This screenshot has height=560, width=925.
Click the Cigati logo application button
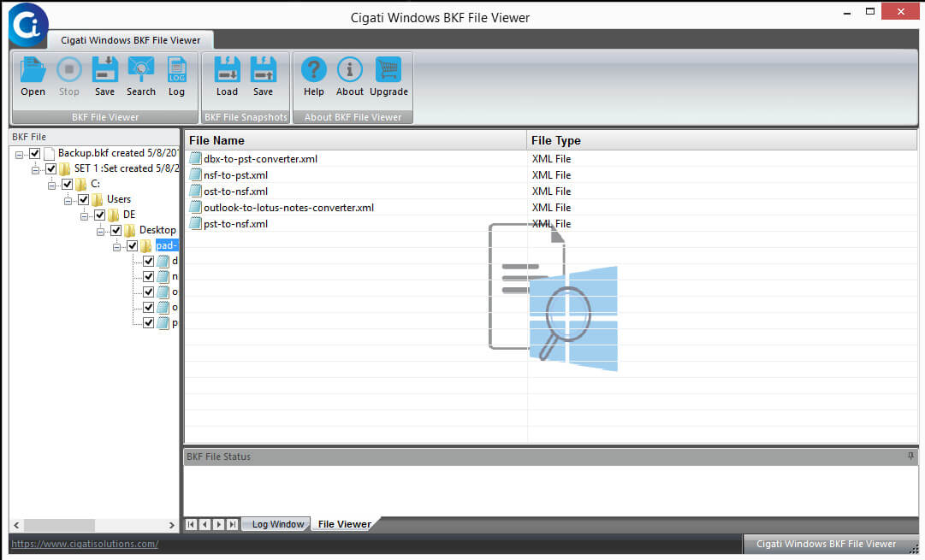(27, 25)
